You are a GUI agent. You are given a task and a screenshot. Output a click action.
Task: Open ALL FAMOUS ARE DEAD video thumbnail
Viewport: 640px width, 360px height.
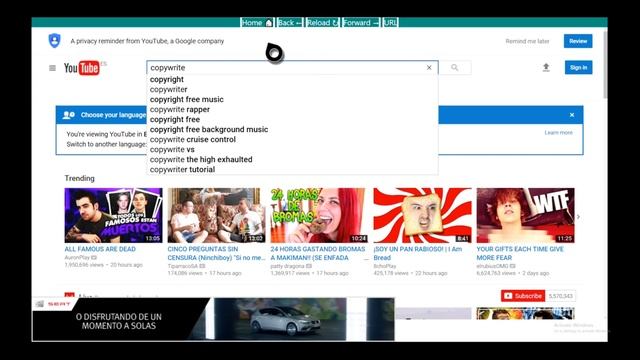tap(113, 216)
